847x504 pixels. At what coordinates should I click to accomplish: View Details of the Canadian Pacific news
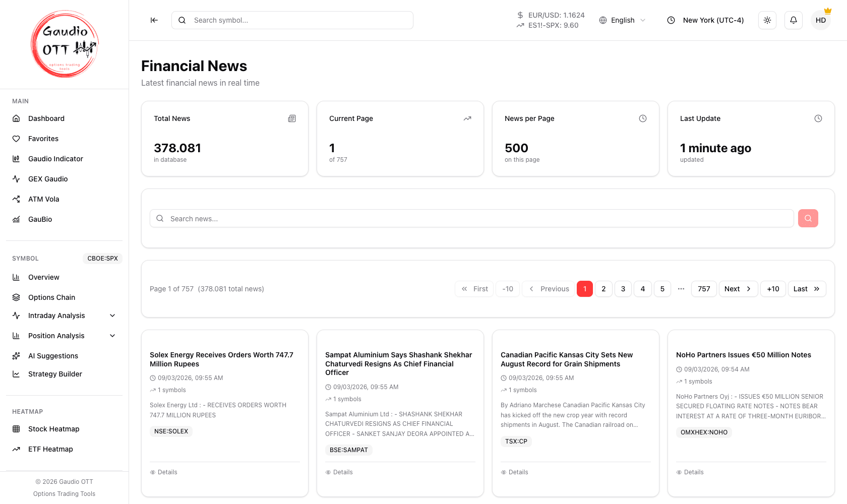coord(514,472)
